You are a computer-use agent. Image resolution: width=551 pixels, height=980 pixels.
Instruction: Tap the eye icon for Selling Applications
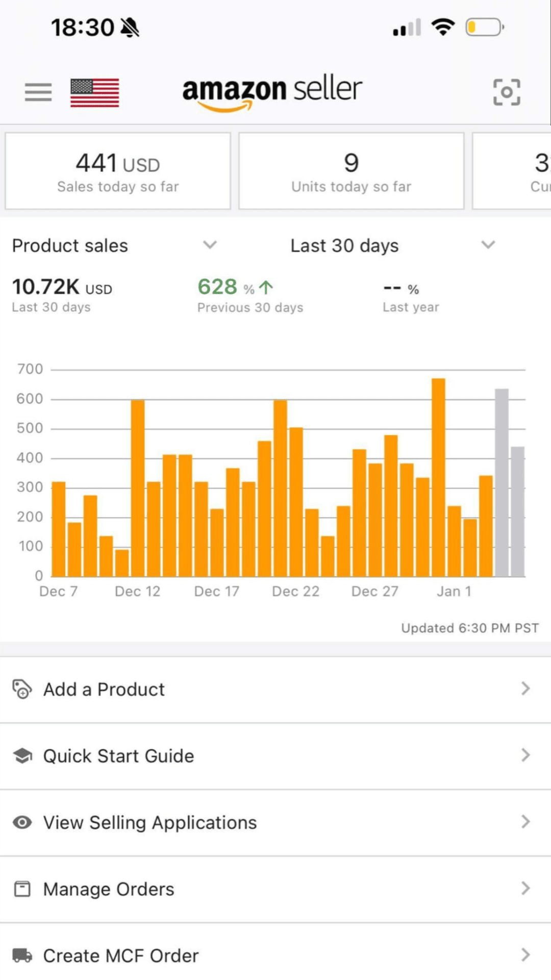tap(22, 822)
